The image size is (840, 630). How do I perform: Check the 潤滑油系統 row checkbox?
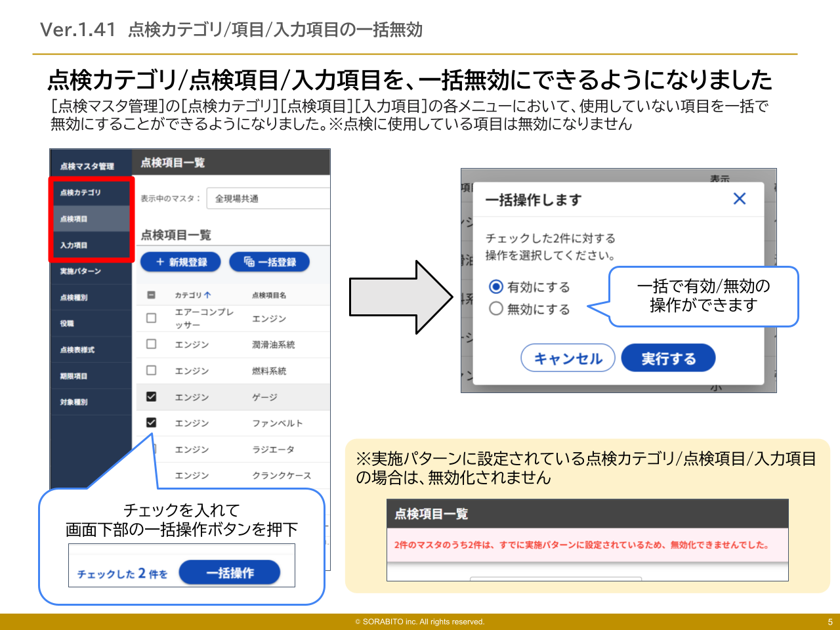pyautogui.click(x=151, y=344)
